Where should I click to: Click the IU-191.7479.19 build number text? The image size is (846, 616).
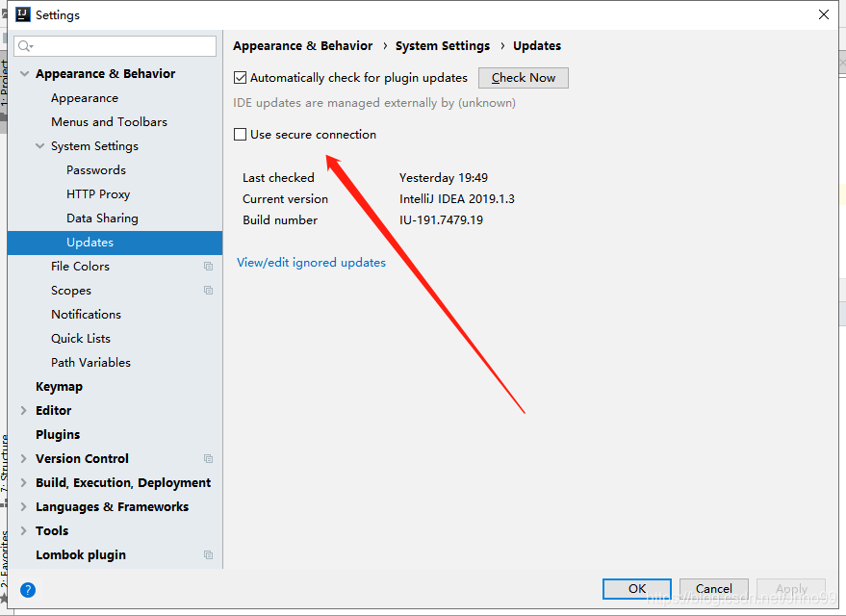click(442, 220)
